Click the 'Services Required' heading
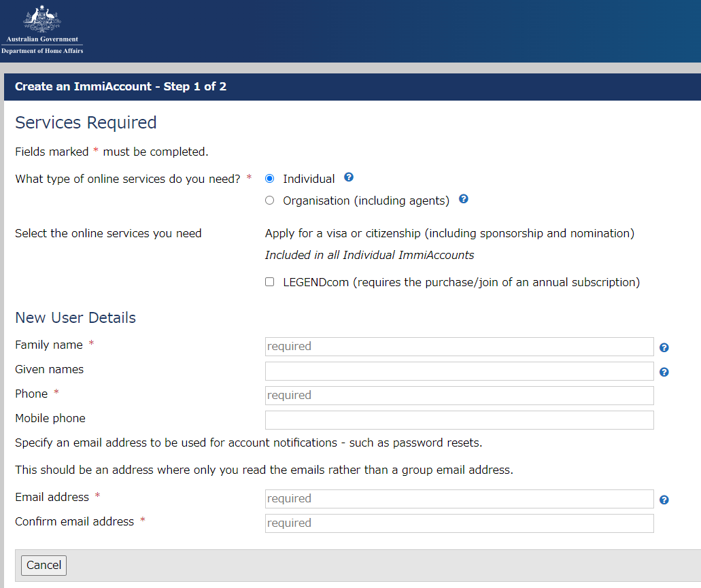Image resolution: width=701 pixels, height=588 pixels. coord(86,122)
